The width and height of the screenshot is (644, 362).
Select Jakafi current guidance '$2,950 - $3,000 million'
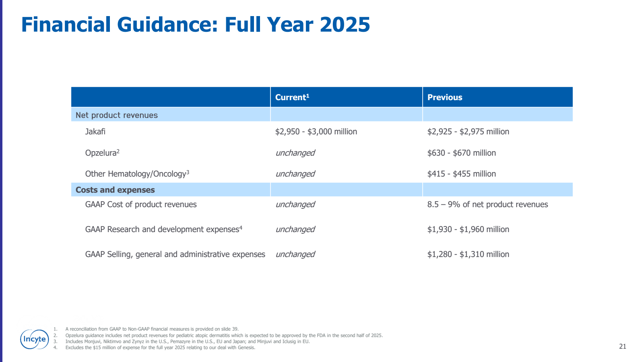(316, 132)
